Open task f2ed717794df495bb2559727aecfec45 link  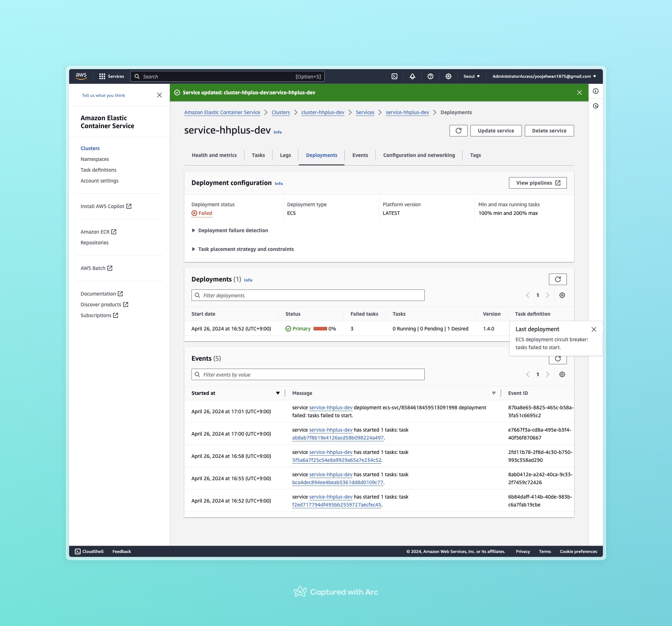click(x=337, y=505)
